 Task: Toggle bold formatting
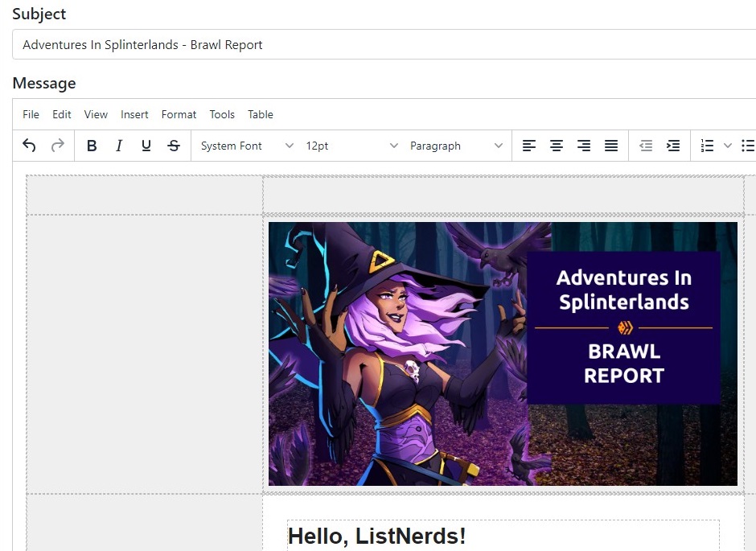92,146
